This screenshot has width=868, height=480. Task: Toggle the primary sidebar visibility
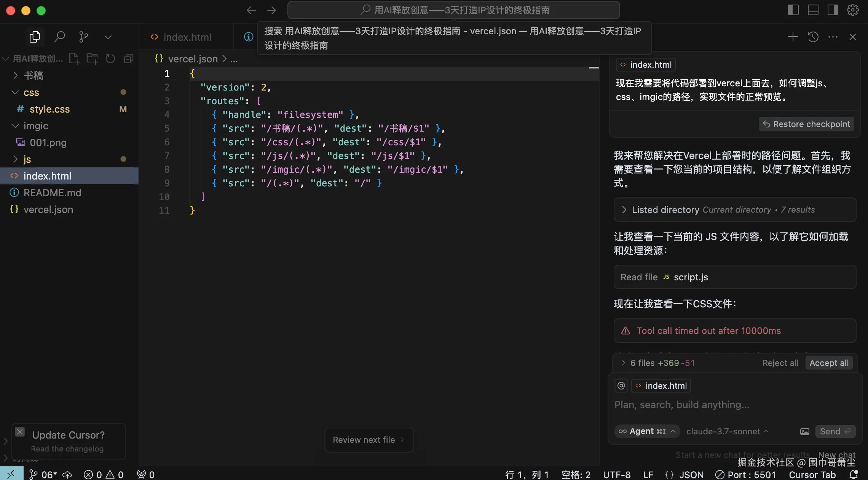[793, 10]
